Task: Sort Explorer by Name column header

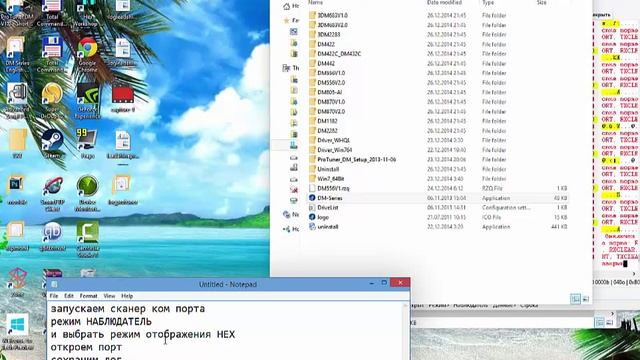Action: coord(316,2)
